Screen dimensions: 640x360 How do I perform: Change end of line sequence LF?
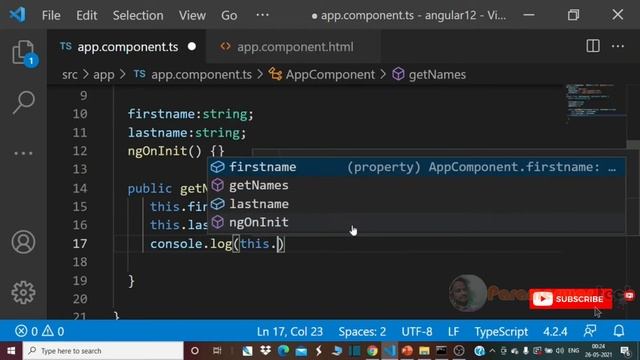pyautogui.click(x=453, y=331)
